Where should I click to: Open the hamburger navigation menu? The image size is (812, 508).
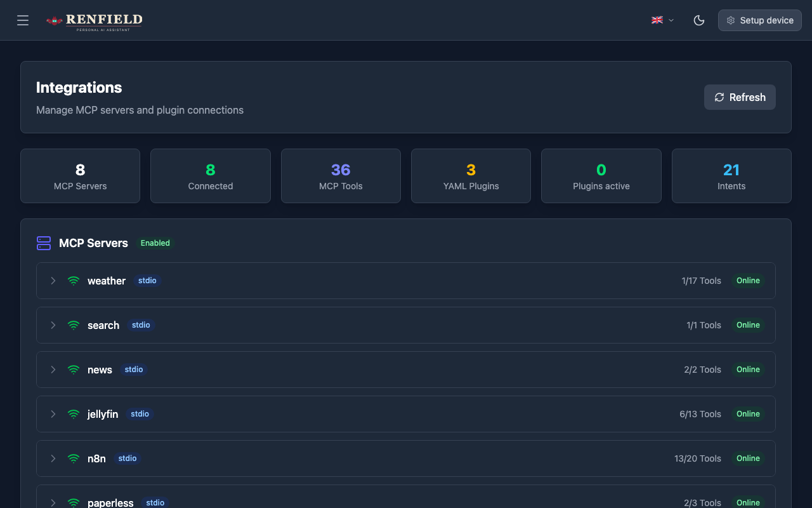(x=23, y=20)
